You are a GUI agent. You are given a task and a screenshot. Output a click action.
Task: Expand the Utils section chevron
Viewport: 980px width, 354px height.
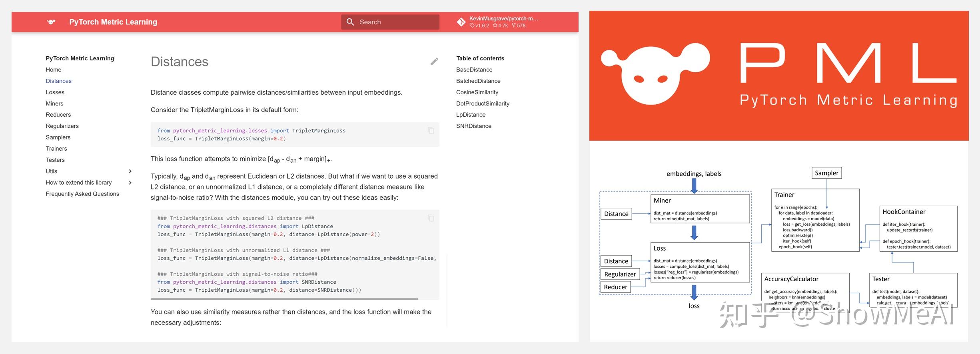click(130, 171)
